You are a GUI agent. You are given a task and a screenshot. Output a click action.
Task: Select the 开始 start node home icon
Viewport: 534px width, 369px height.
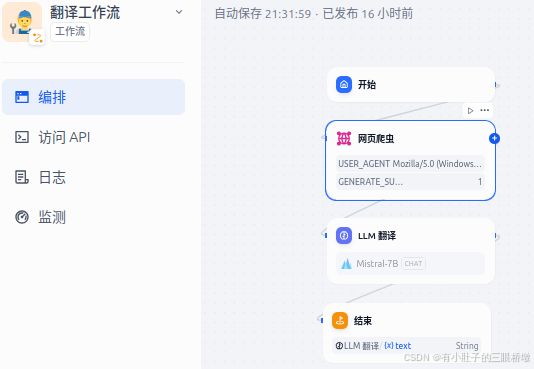pyautogui.click(x=344, y=84)
